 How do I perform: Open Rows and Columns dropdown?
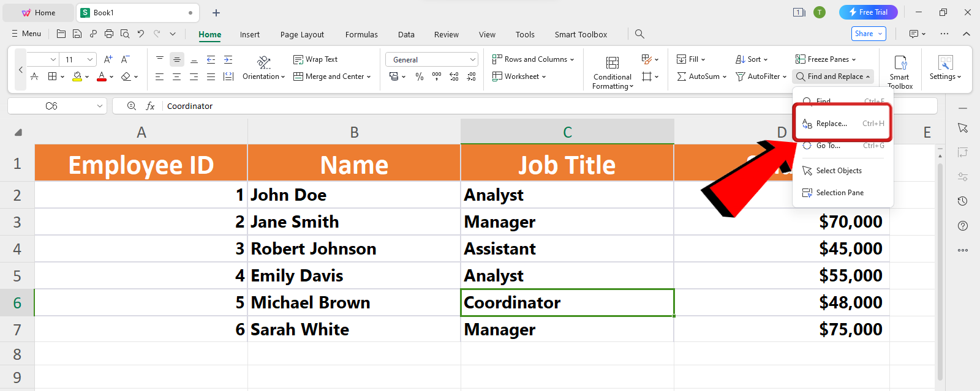click(533, 59)
